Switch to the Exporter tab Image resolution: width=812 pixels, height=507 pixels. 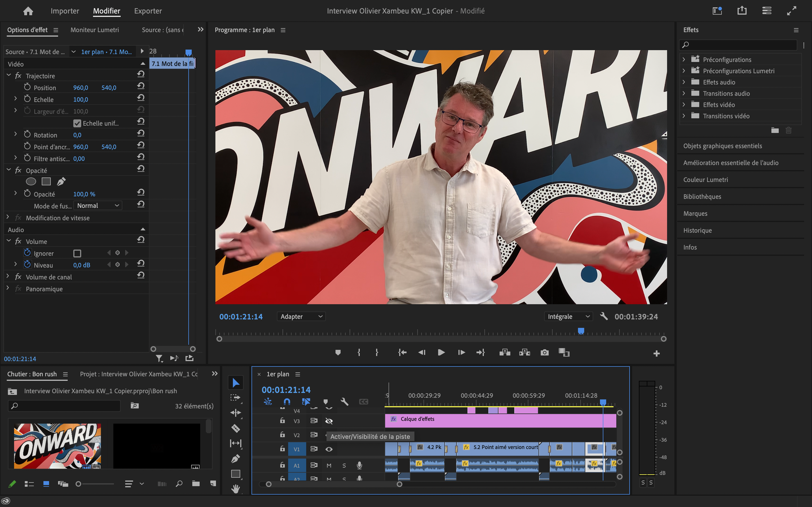[148, 11]
